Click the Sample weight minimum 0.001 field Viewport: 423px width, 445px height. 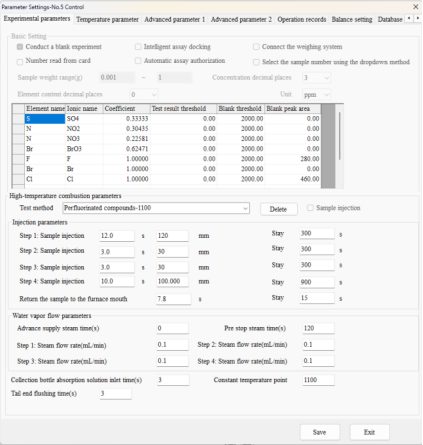coord(117,78)
